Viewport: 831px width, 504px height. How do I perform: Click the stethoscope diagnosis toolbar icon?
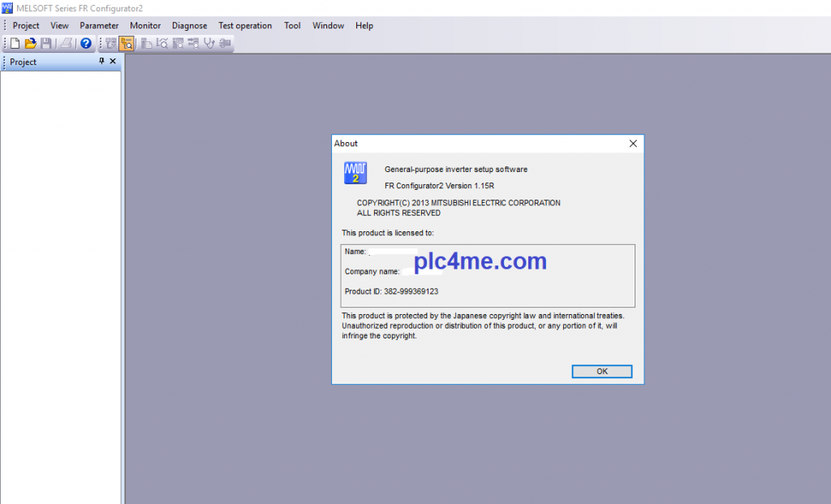tap(209, 43)
